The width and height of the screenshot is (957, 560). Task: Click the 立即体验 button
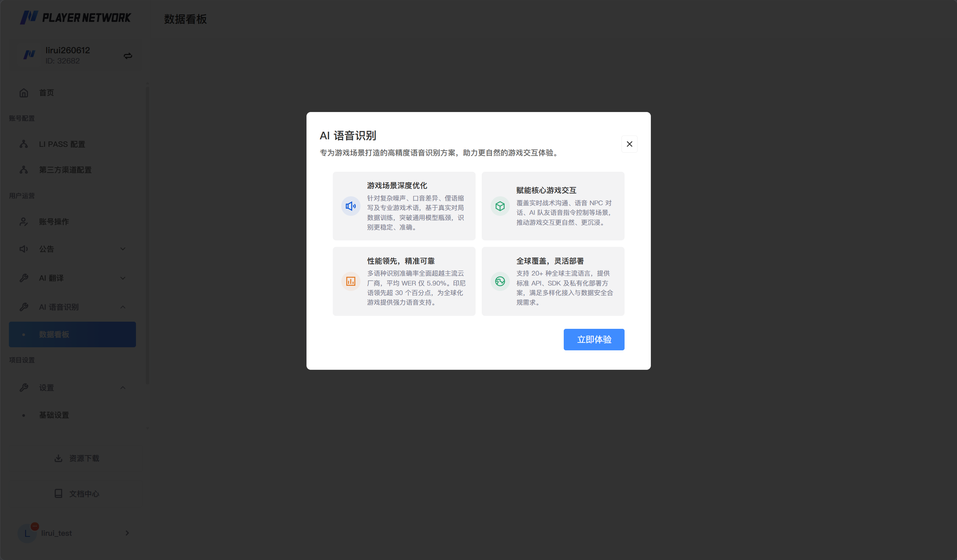tap(594, 339)
